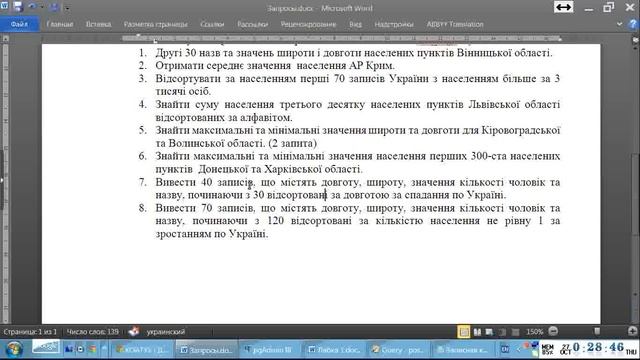This screenshot has height=360, width=640.
Task: Click the graph widget next to Start button
Action: [46, 347]
